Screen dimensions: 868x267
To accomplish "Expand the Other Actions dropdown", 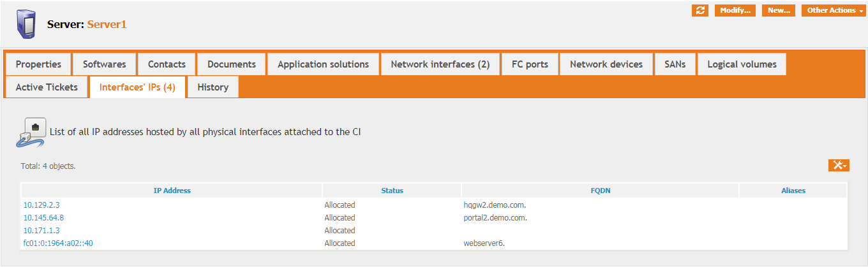I will (x=834, y=10).
